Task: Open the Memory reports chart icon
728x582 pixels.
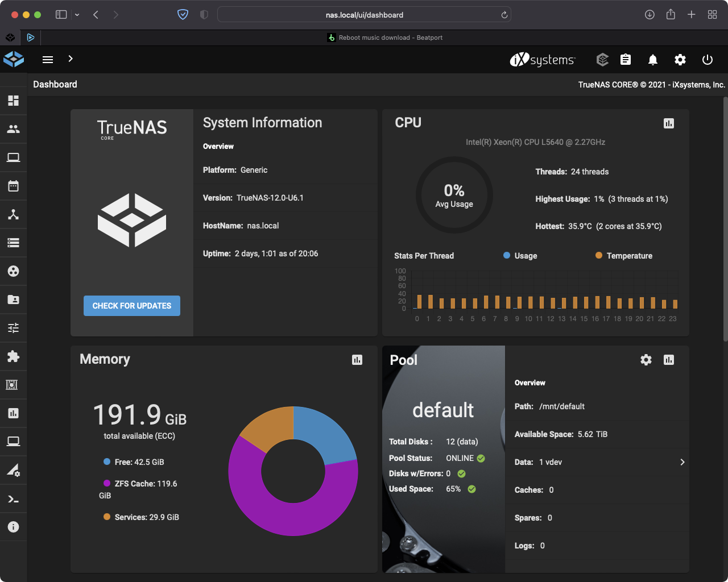Action: pos(357,360)
